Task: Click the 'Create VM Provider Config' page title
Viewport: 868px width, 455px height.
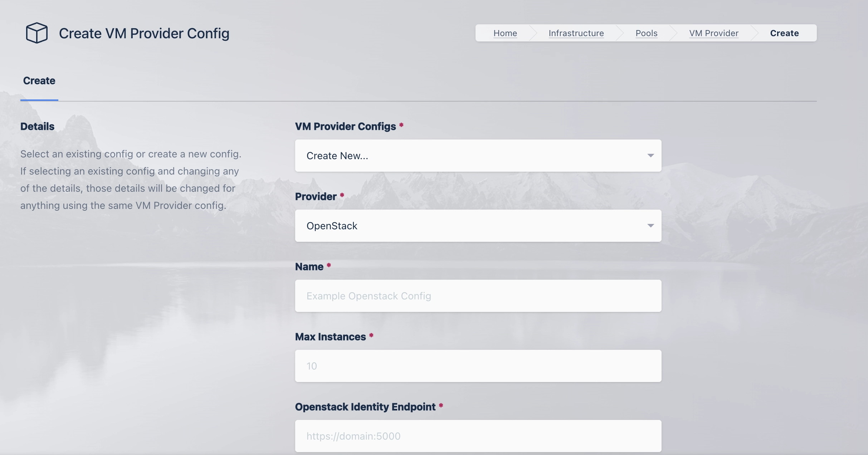Action: click(x=144, y=33)
